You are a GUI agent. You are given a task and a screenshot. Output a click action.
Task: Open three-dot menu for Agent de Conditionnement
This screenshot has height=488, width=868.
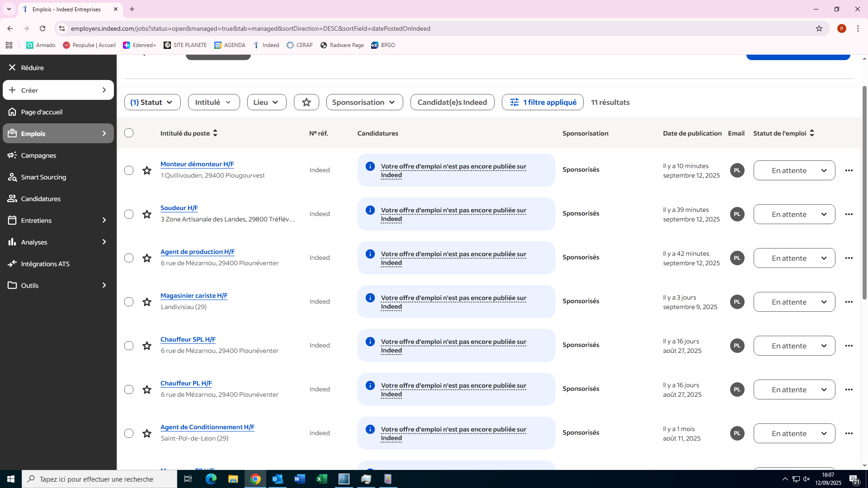click(x=849, y=433)
